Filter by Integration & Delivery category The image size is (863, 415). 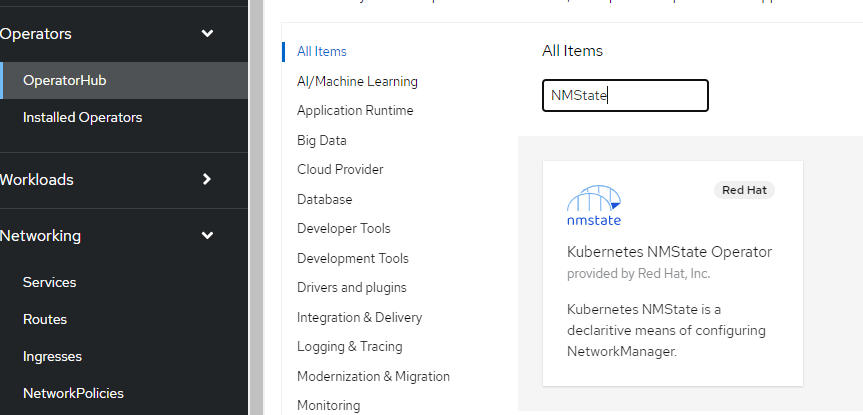point(359,318)
